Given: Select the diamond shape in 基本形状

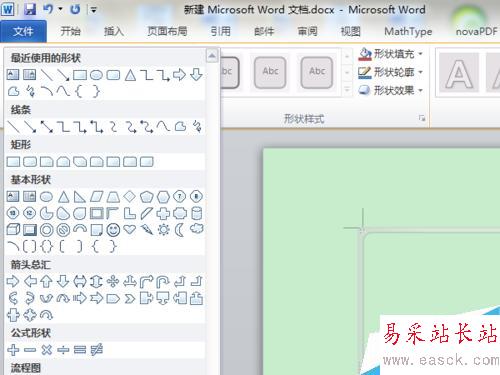Looking at the screenshot, I should coord(130,197).
